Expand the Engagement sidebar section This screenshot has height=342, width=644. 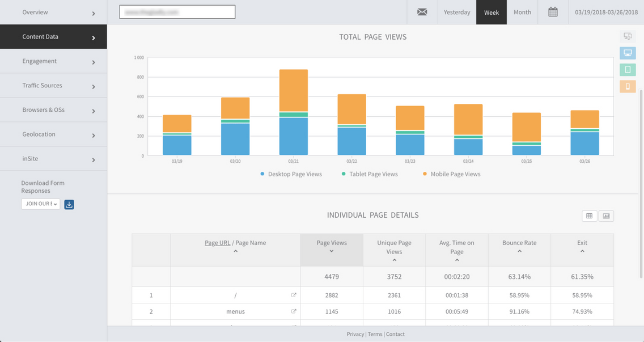click(x=53, y=61)
